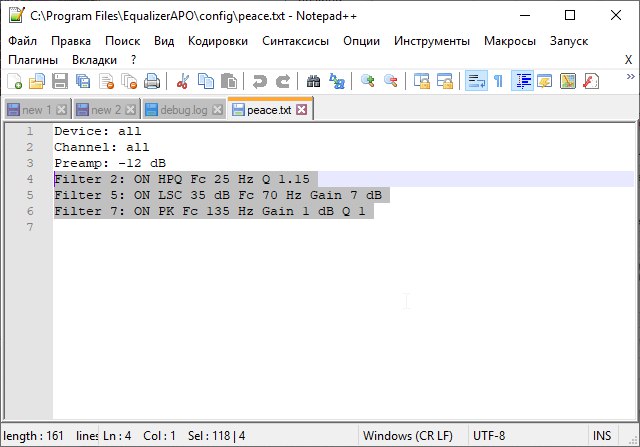Screen dimensions: 640x447
Task: Redo action toolbar icon
Action: (x=282, y=81)
